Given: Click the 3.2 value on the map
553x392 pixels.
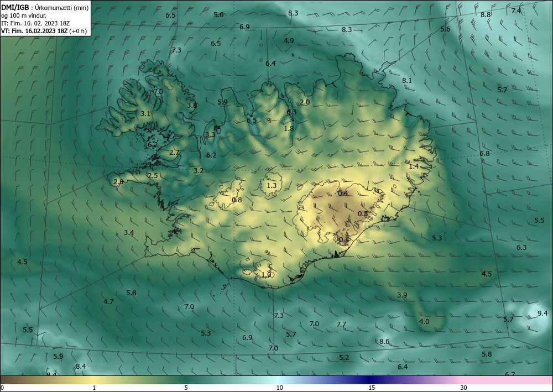Looking at the screenshot, I should 199,171.
